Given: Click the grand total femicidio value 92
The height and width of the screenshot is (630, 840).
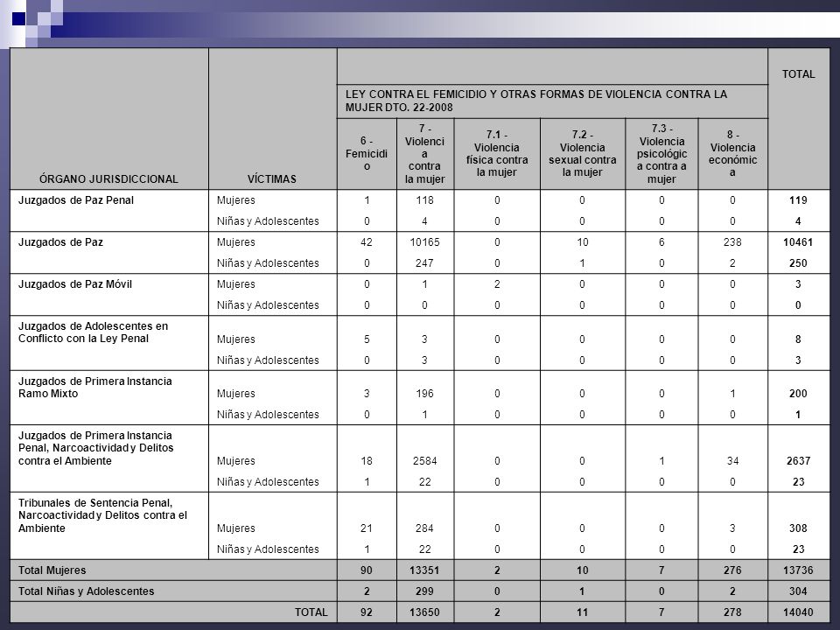Looking at the screenshot, I should tap(367, 612).
